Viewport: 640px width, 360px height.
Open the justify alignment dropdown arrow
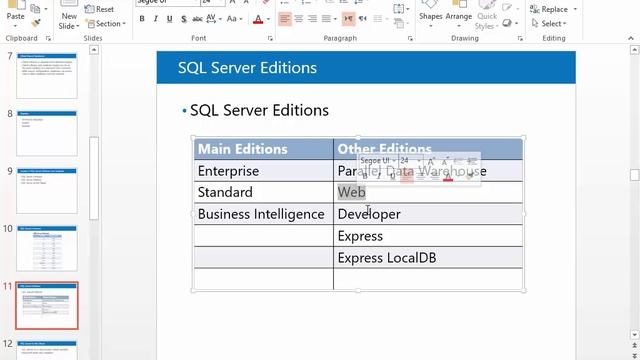(335, 19)
